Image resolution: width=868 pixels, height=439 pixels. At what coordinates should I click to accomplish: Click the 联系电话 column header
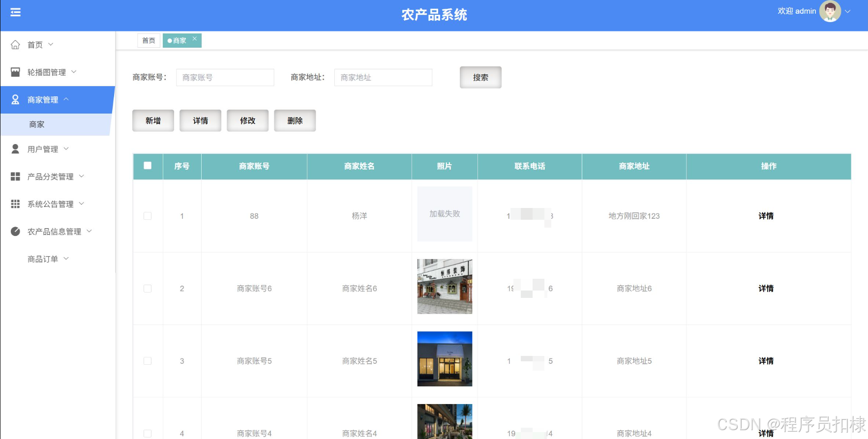530,166
